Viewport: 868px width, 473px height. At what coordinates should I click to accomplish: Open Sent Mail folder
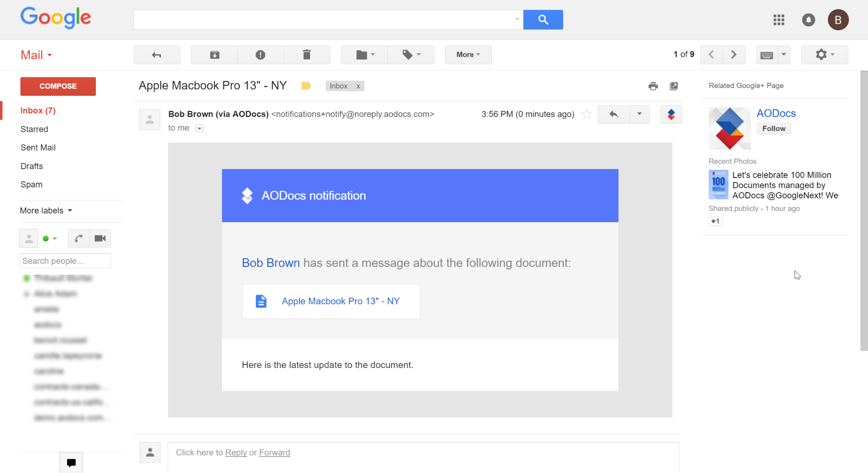(38, 148)
